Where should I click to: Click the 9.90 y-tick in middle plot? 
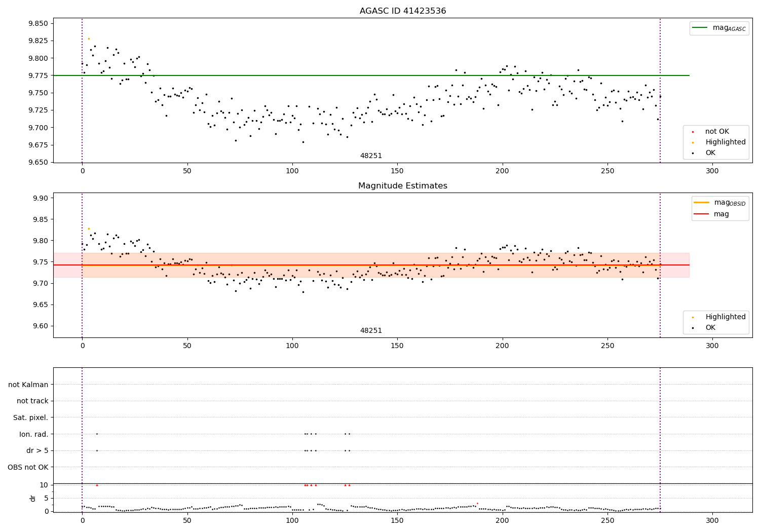point(41,198)
